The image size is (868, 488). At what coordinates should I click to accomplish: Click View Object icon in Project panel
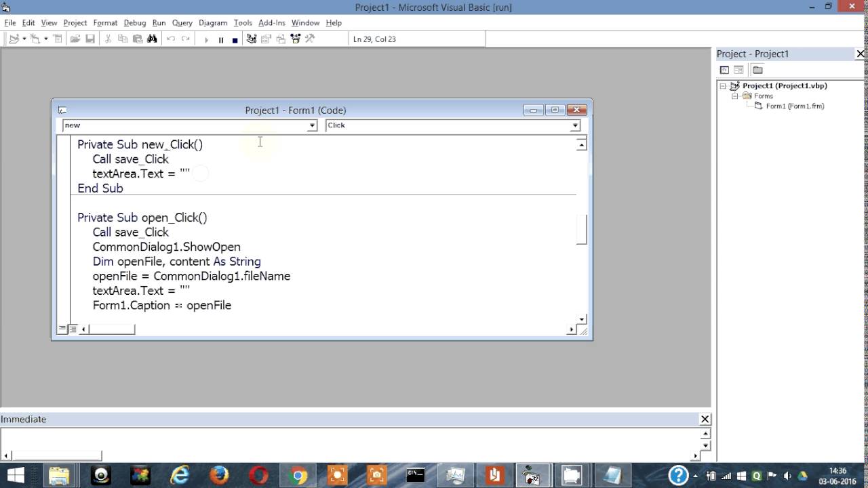[x=738, y=69]
